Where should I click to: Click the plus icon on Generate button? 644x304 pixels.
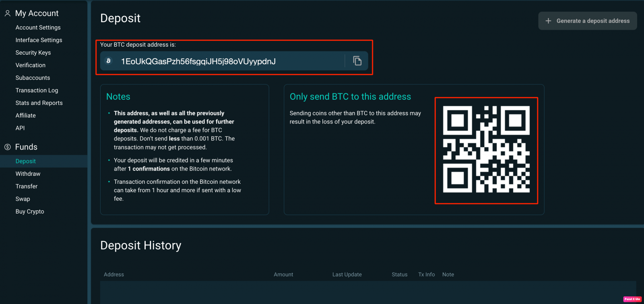point(548,21)
